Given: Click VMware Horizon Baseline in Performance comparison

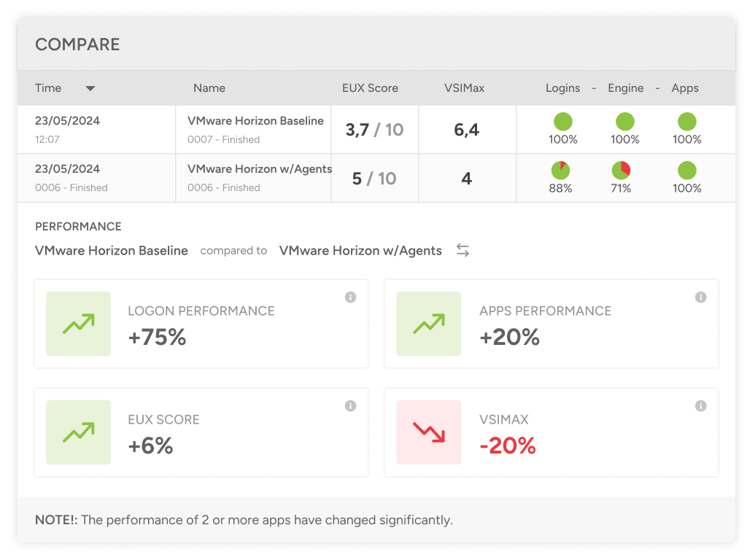Looking at the screenshot, I should 112,251.
